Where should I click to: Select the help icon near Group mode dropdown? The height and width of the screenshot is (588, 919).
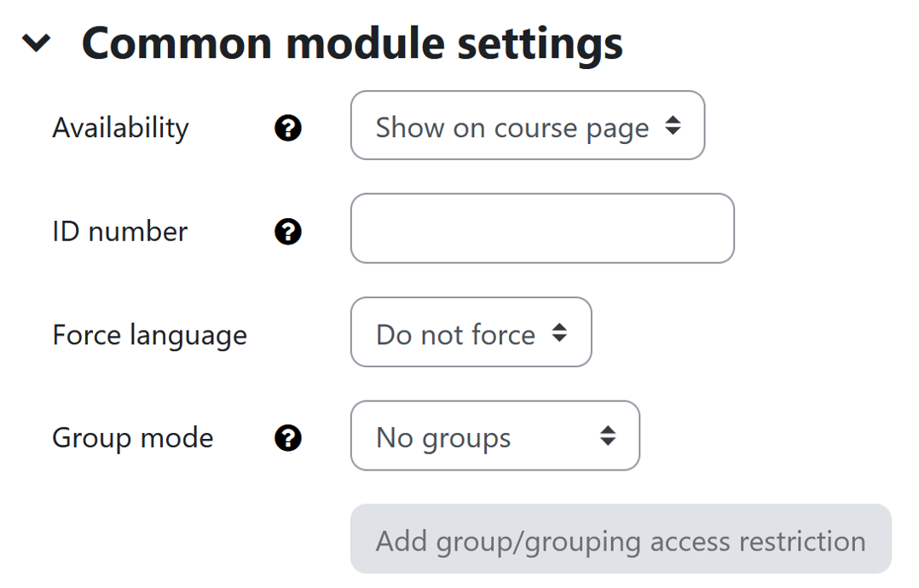tap(288, 437)
